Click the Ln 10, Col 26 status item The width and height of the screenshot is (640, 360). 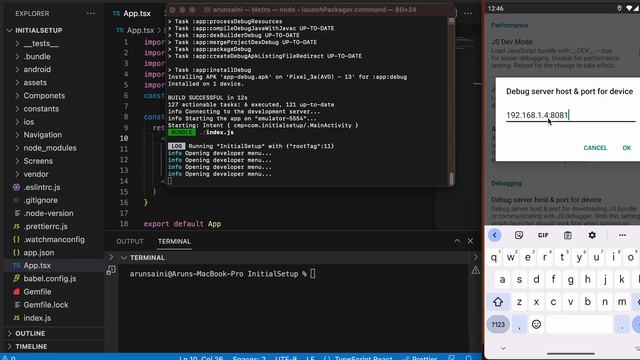pyautogui.click(x=201, y=357)
